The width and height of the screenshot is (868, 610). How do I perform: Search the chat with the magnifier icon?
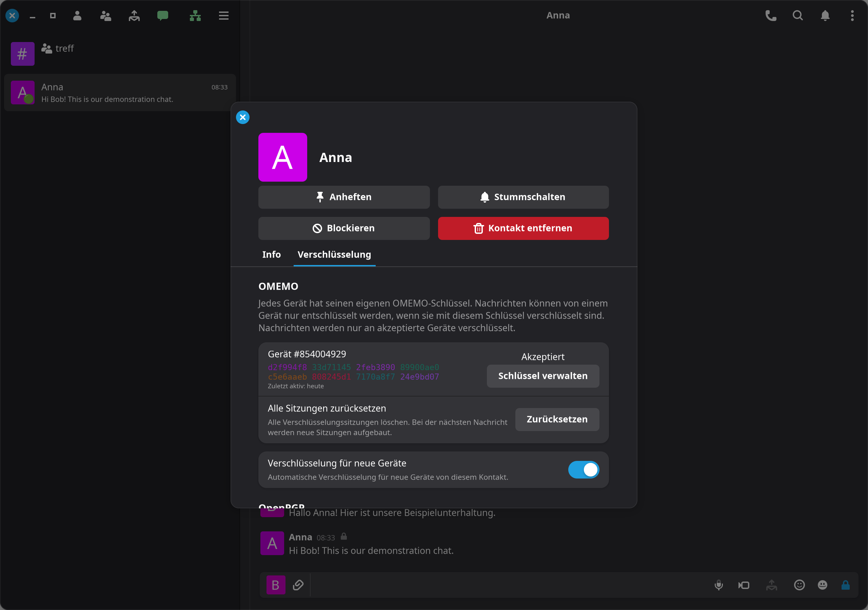tap(798, 16)
